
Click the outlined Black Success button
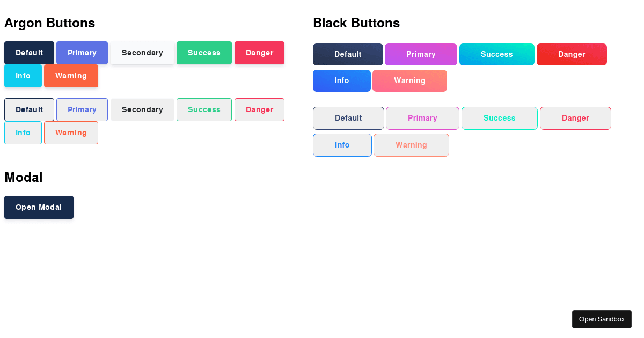(x=499, y=118)
